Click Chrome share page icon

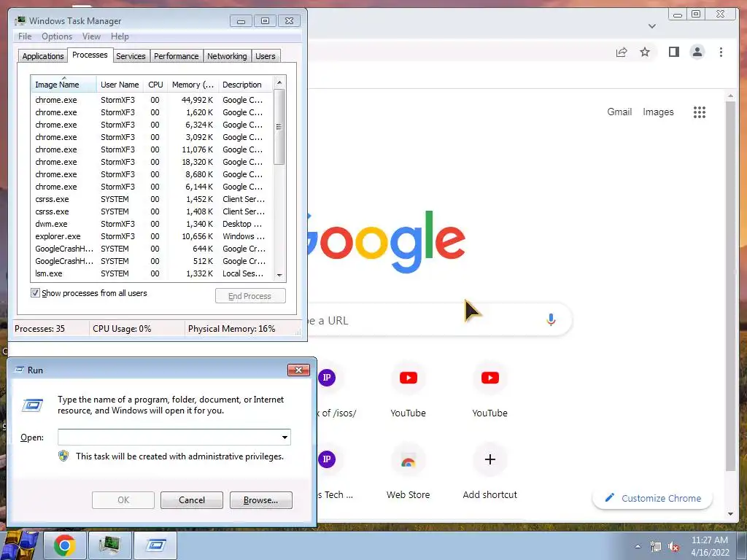pyautogui.click(x=622, y=52)
